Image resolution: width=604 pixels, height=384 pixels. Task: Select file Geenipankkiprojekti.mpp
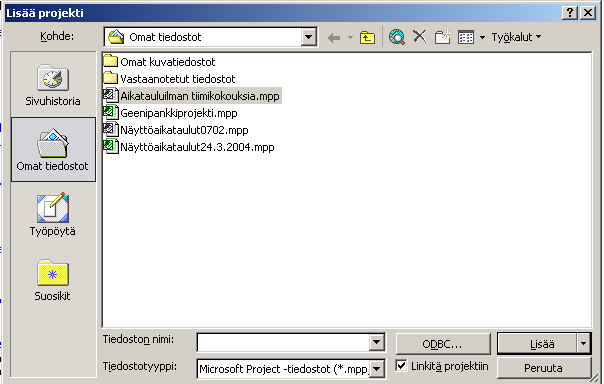(171, 113)
